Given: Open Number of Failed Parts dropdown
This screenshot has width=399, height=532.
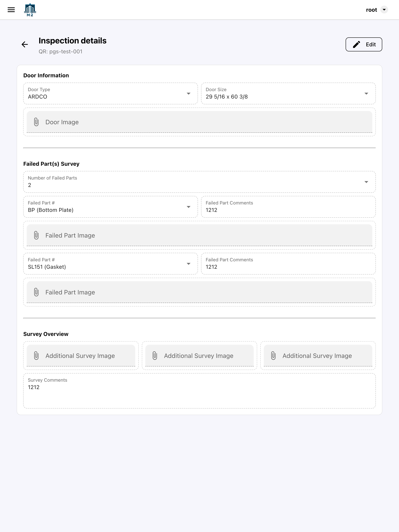Looking at the screenshot, I should tap(366, 182).
